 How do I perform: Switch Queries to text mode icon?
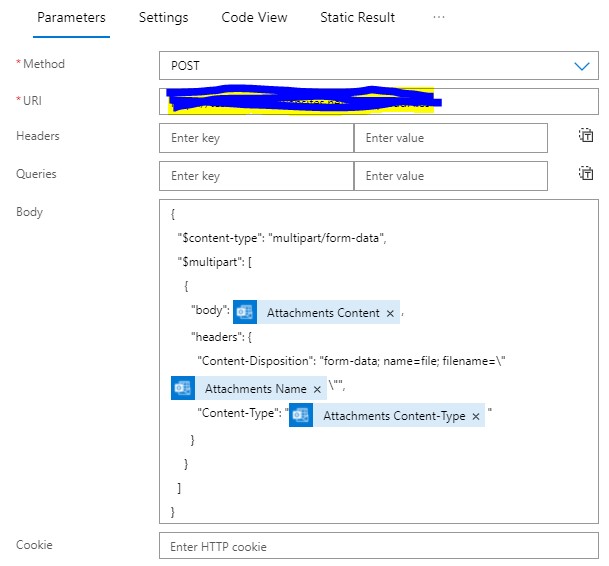[586, 173]
